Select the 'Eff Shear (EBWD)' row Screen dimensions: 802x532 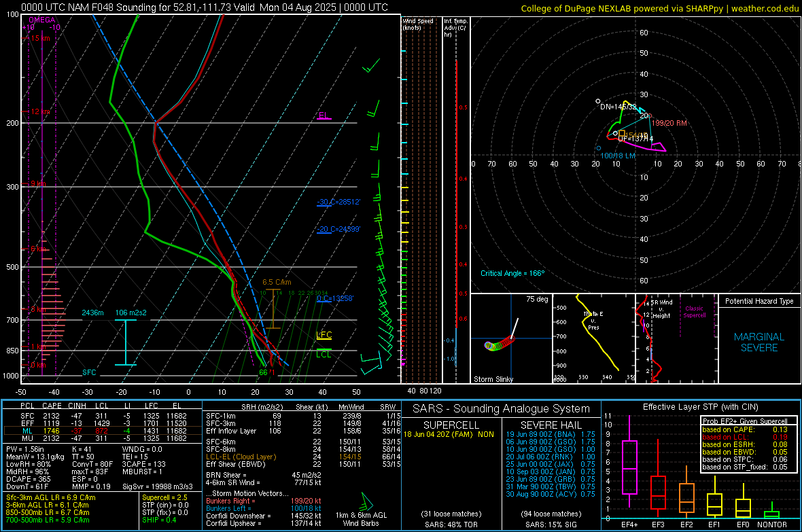(x=303, y=464)
